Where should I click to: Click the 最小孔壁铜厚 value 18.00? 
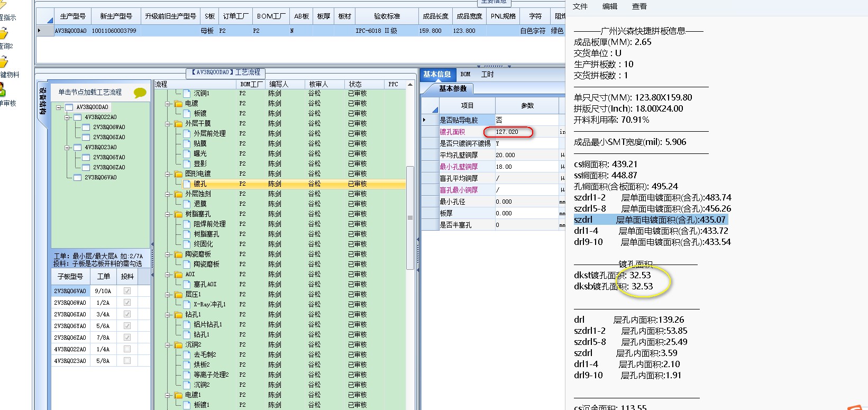[526, 167]
